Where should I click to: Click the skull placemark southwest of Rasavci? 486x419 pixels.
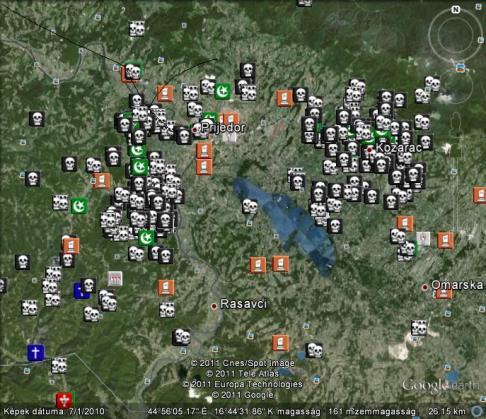point(182,337)
